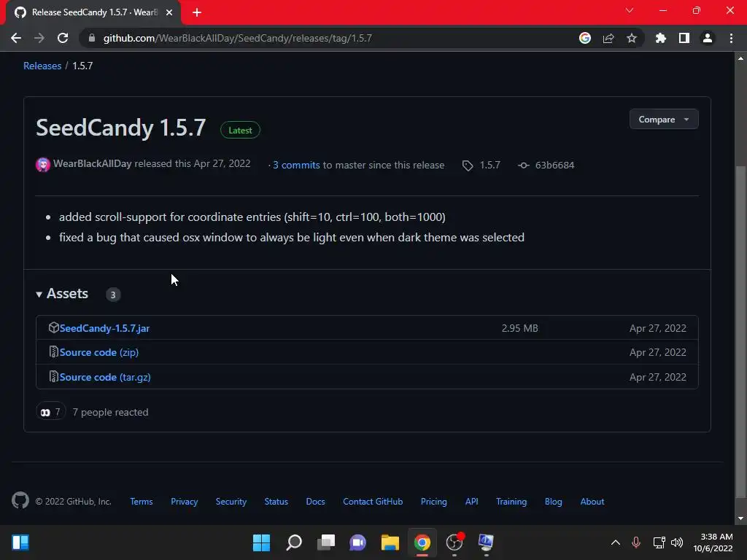Image resolution: width=747 pixels, height=560 pixels.
Task: Open Privacy footer link
Action: (x=185, y=502)
